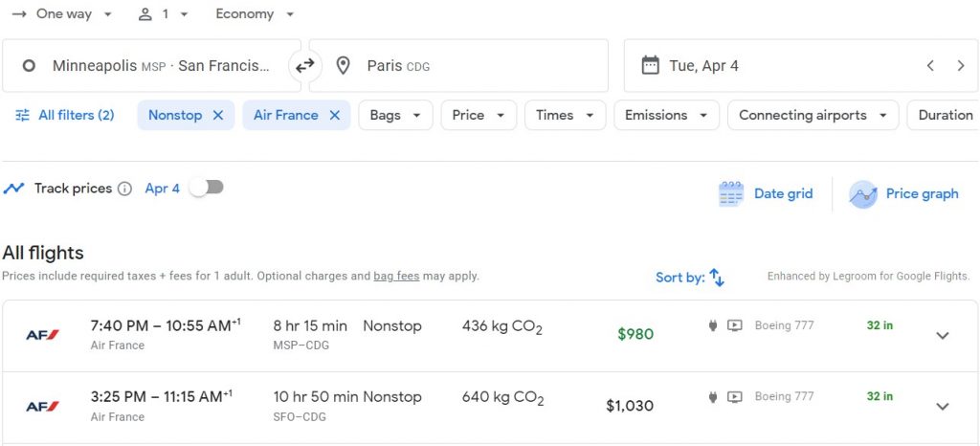Open the Emissions filter menu
The width and height of the screenshot is (980, 446).
[x=666, y=115]
